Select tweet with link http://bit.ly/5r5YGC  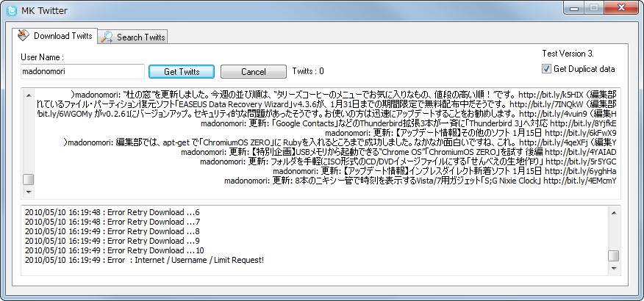(x=408, y=162)
